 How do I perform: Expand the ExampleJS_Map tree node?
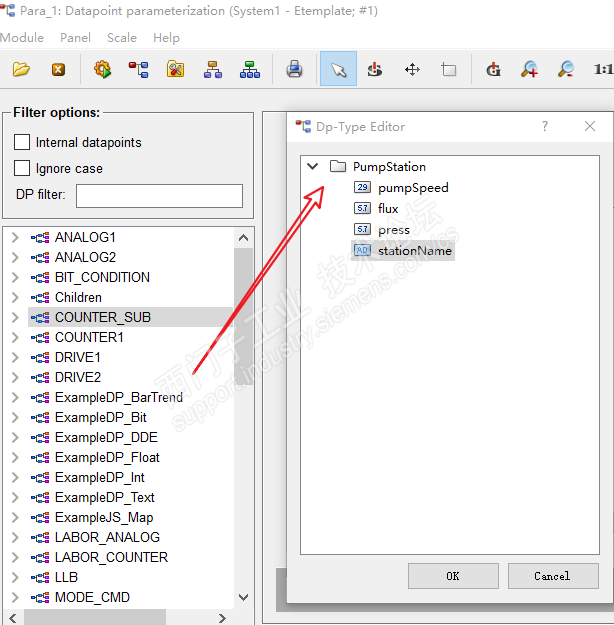point(15,517)
